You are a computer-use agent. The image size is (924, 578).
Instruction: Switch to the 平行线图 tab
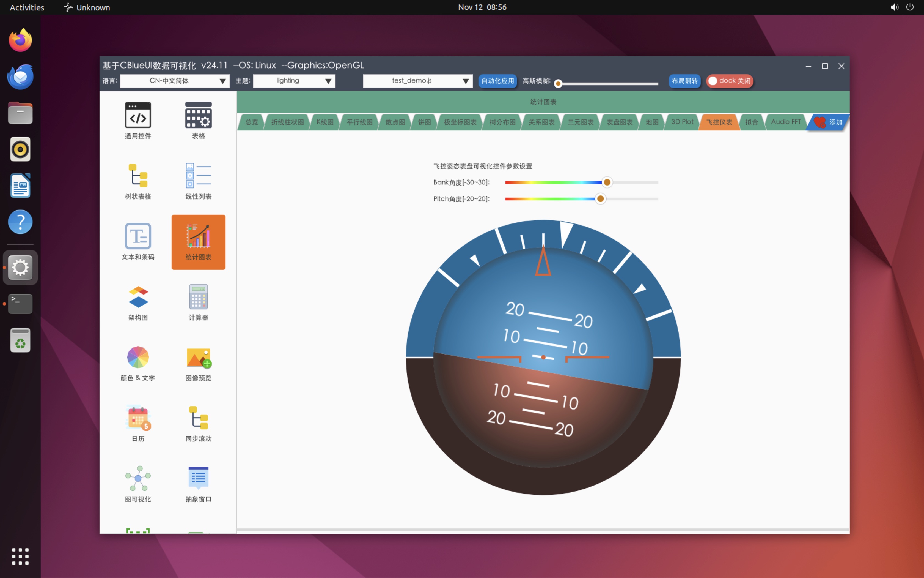359,122
